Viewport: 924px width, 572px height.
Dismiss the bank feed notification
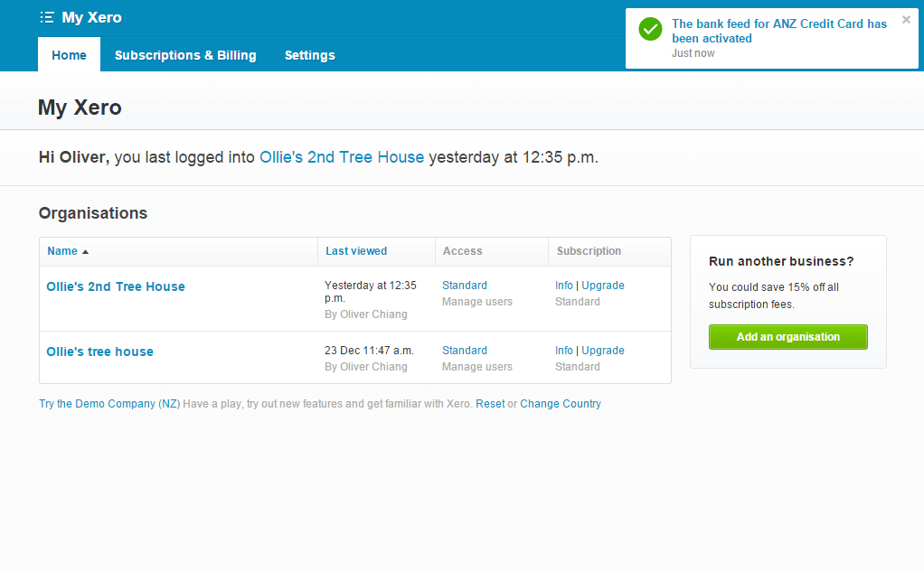pyautogui.click(x=906, y=20)
